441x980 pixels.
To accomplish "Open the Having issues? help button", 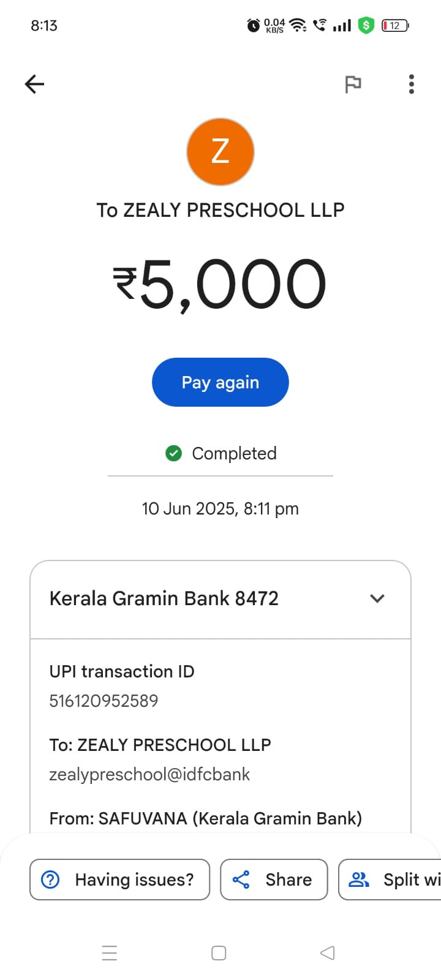I will point(120,880).
